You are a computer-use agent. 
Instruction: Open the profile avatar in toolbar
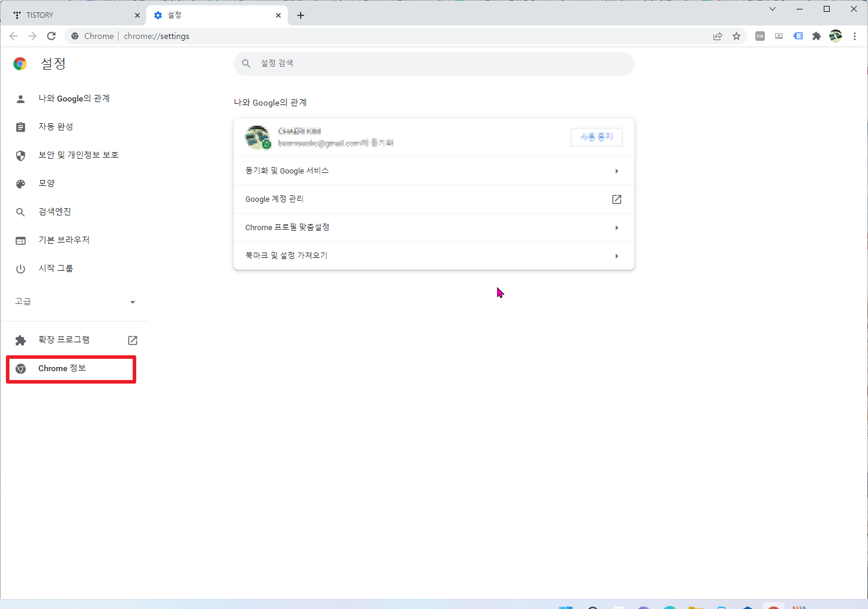point(836,37)
